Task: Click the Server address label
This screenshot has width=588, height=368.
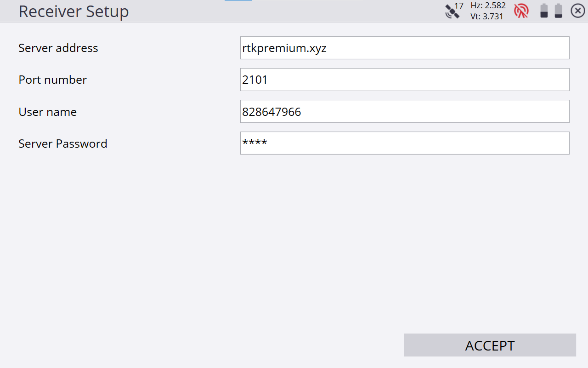Action: (x=58, y=48)
